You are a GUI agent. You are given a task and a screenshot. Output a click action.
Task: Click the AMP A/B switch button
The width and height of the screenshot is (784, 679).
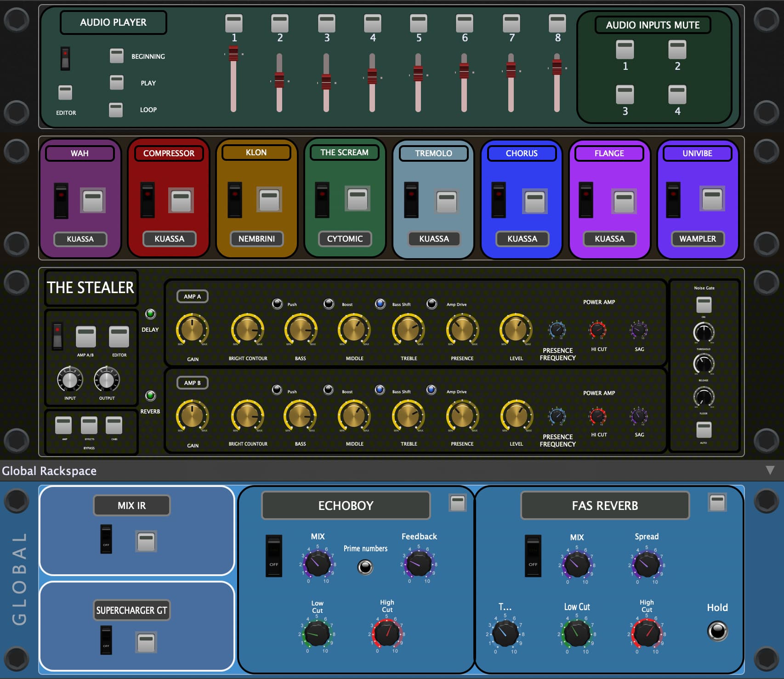pos(86,337)
